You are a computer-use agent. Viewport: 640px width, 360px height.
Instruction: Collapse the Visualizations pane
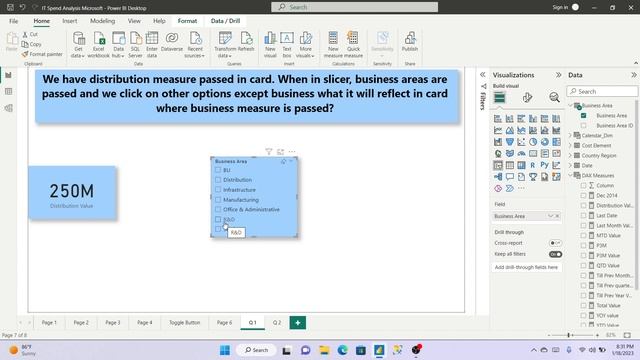pyautogui.click(x=558, y=75)
